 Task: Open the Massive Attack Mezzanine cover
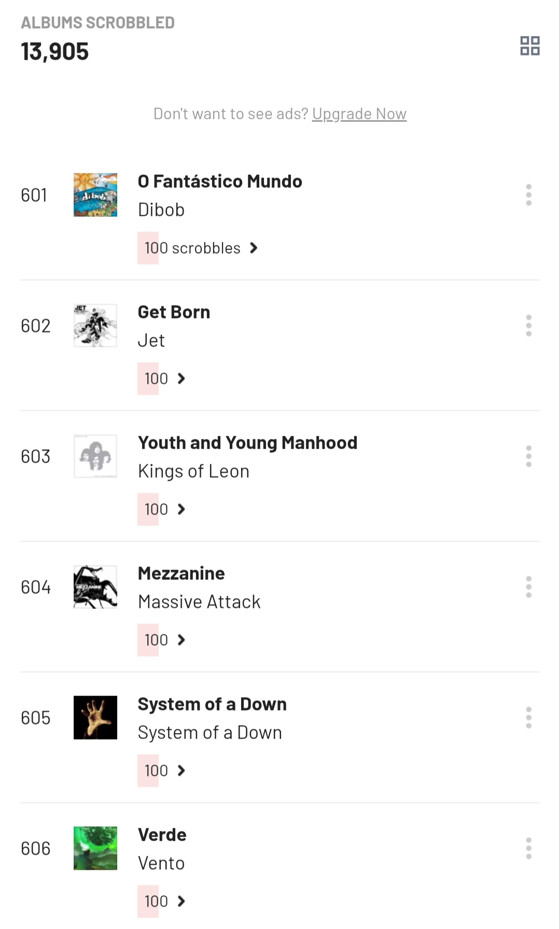pos(95,587)
